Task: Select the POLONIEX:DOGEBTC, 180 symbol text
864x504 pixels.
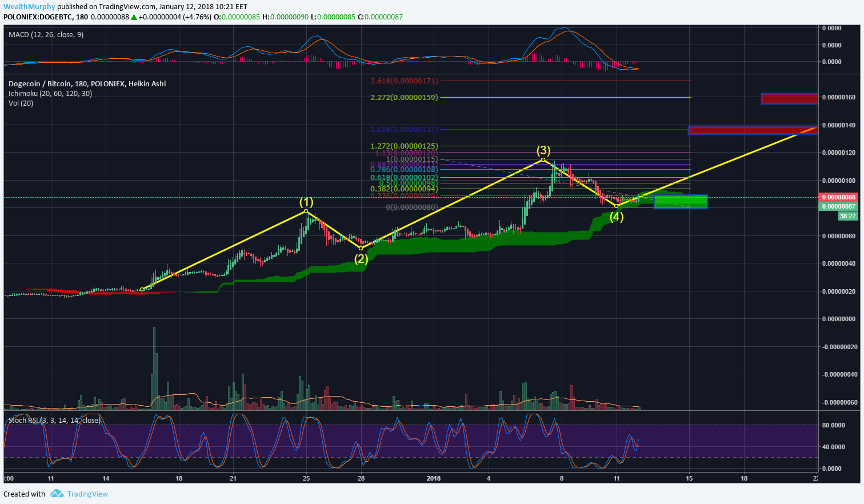Action: pyautogui.click(x=46, y=17)
